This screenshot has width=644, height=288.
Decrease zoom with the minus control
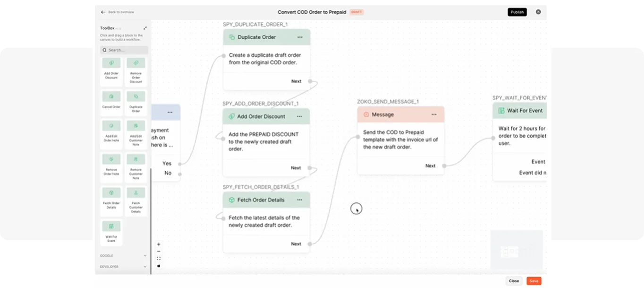pos(159,251)
